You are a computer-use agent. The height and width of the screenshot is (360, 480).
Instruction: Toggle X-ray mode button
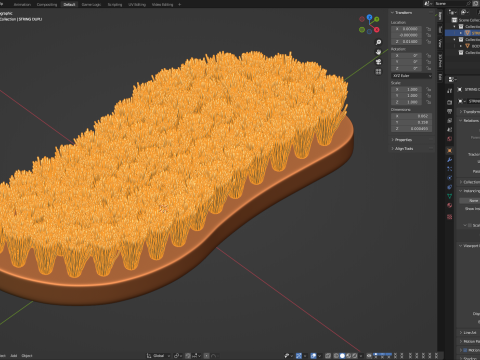(328, 356)
